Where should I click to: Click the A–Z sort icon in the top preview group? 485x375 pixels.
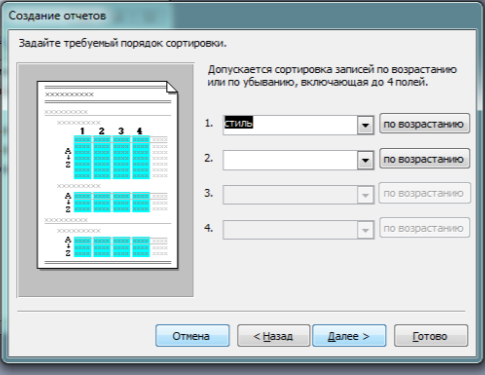[x=68, y=158]
